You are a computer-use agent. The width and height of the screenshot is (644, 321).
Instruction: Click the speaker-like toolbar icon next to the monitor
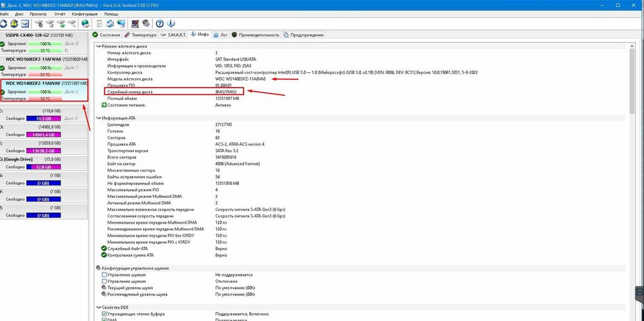click(146, 23)
